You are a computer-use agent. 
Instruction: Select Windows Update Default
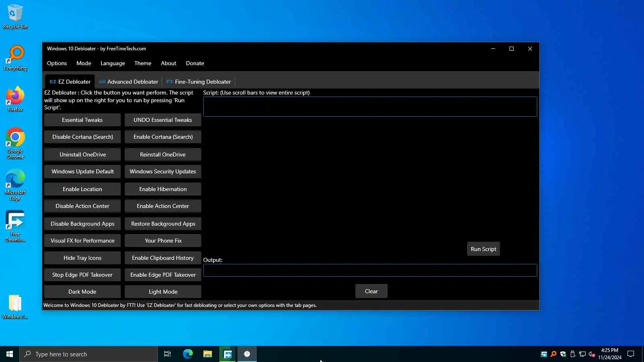83,171
